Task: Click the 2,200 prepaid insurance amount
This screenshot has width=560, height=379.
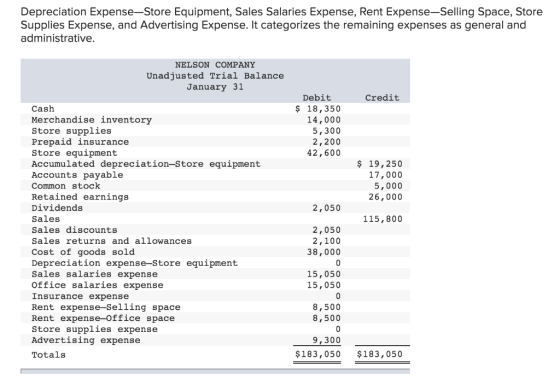Action: pyautogui.click(x=326, y=142)
